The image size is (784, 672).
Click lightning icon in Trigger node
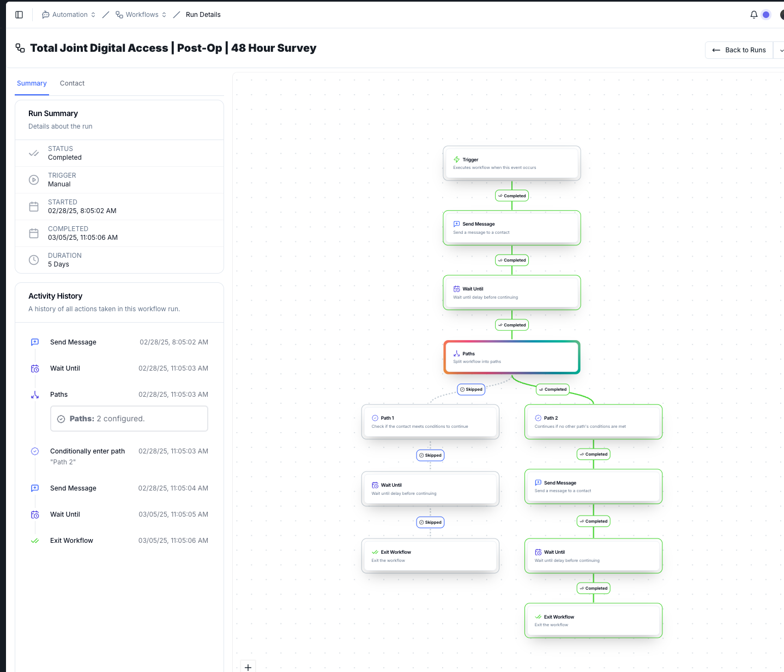(x=457, y=160)
